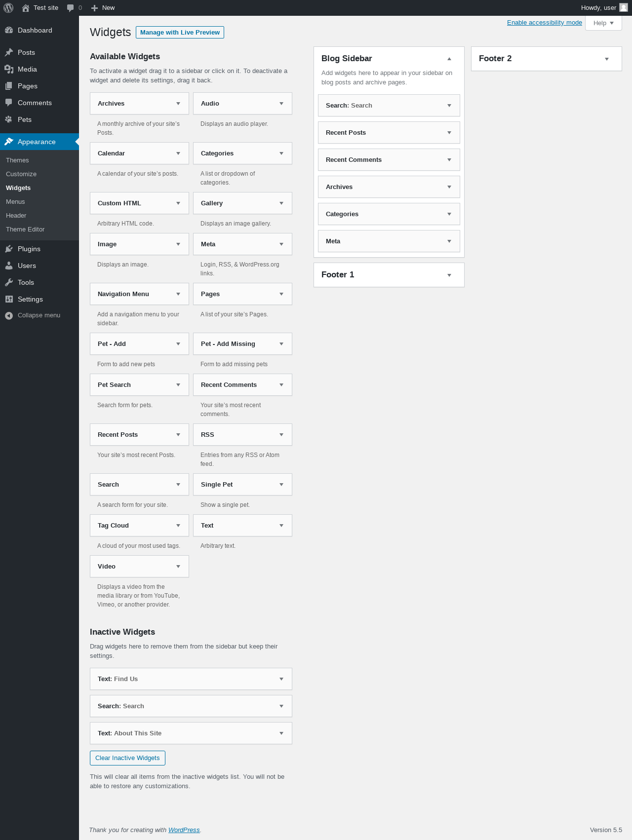This screenshot has width=632, height=840.
Task: Expand the Pet Search widget arrow
Action: (178, 385)
